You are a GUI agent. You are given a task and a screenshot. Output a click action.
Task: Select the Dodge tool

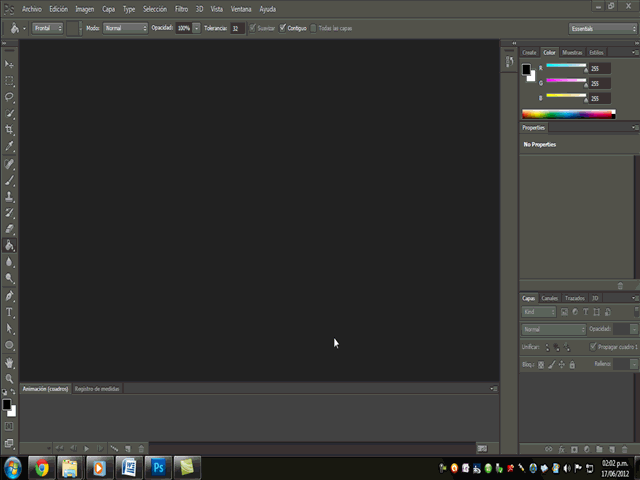click(x=9, y=278)
